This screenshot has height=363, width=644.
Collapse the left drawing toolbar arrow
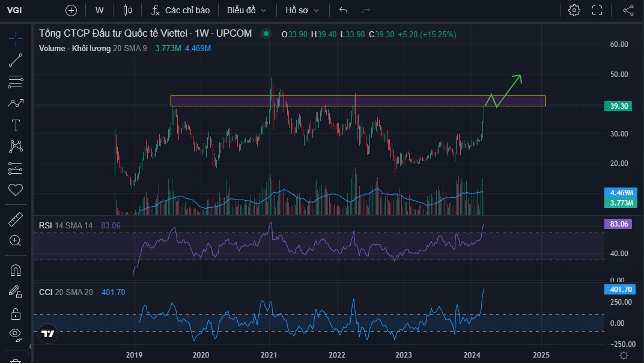(30, 347)
